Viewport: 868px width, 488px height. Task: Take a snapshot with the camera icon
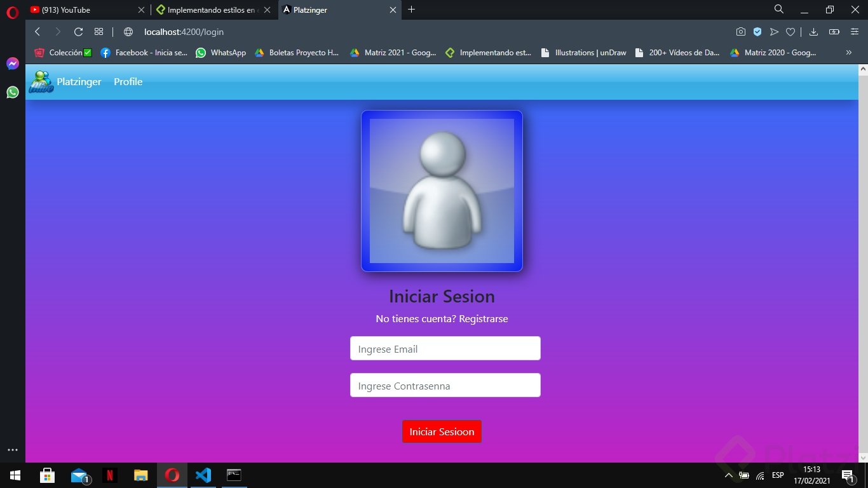741,32
